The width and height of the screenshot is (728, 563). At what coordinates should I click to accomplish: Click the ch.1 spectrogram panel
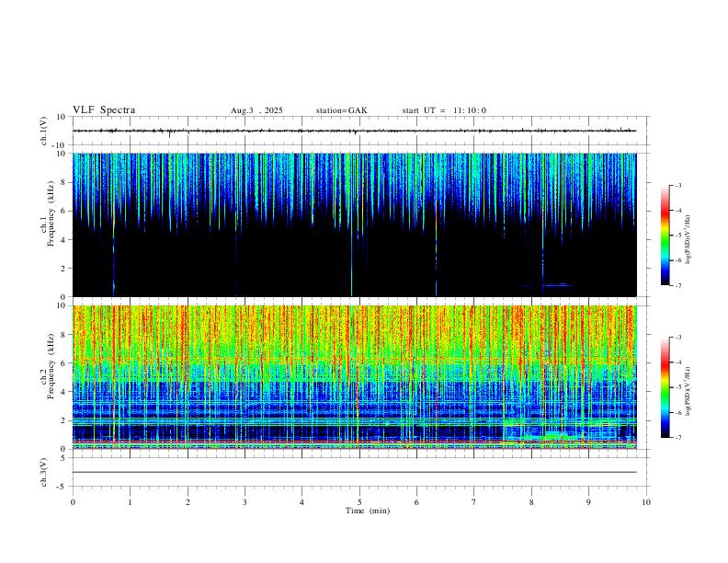(355, 224)
